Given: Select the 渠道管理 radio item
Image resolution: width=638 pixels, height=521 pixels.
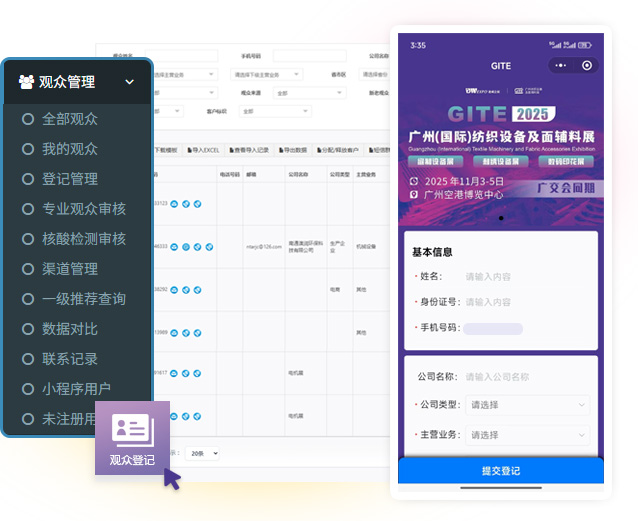Looking at the screenshot, I should (x=28, y=269).
